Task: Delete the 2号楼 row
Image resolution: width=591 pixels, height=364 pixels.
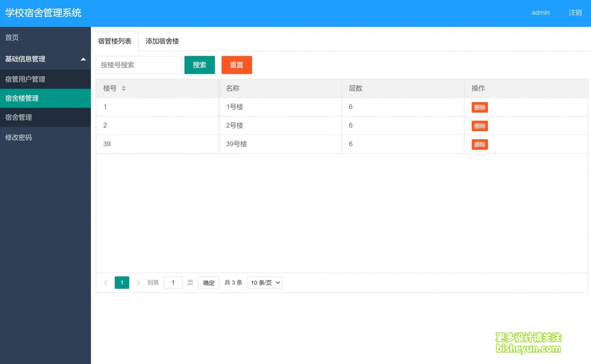Action: coord(480,126)
